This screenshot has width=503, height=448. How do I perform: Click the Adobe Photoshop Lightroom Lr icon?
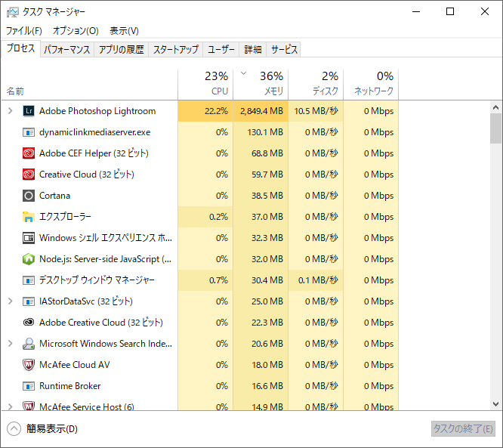(x=29, y=111)
